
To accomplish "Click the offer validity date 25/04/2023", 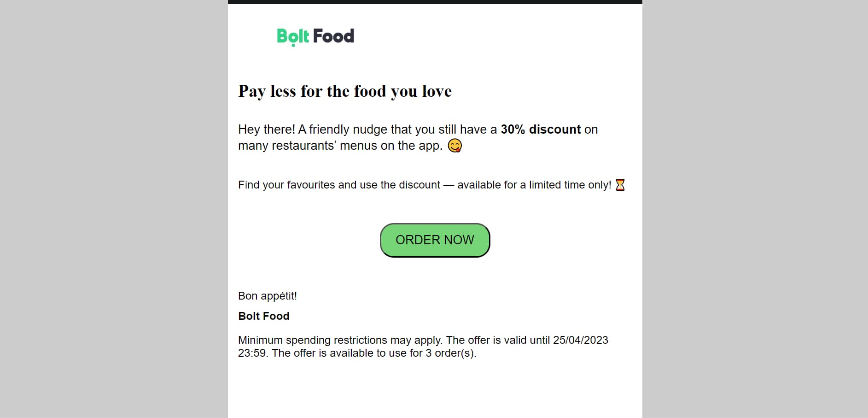I will 580,340.
